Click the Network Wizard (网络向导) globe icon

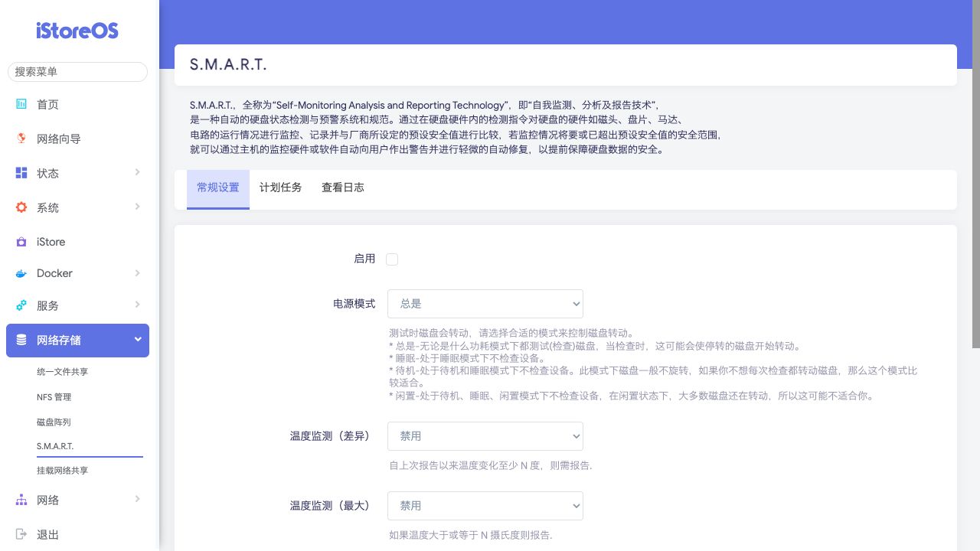21,139
